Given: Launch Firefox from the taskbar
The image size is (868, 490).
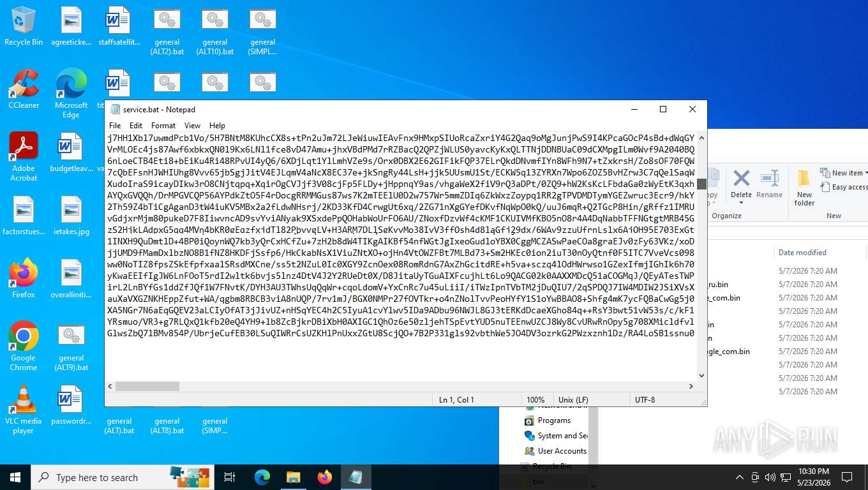Looking at the screenshot, I should coord(325,477).
